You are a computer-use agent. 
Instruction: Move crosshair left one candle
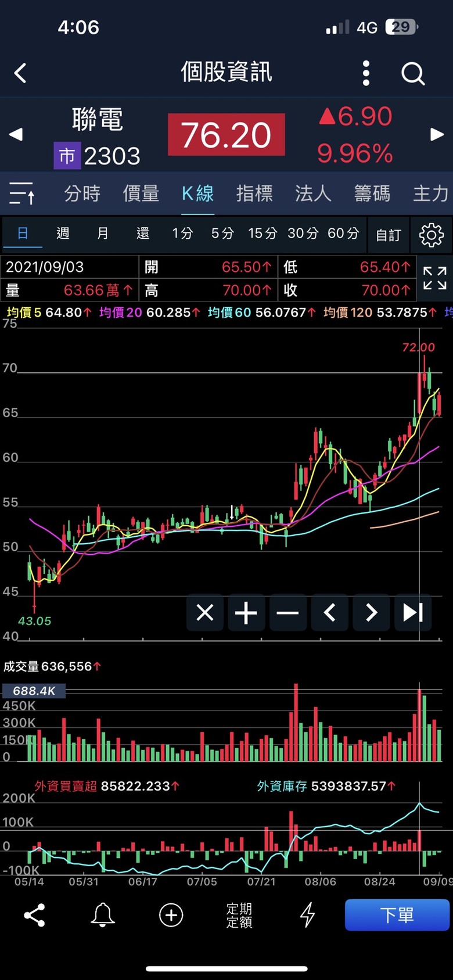(x=330, y=613)
